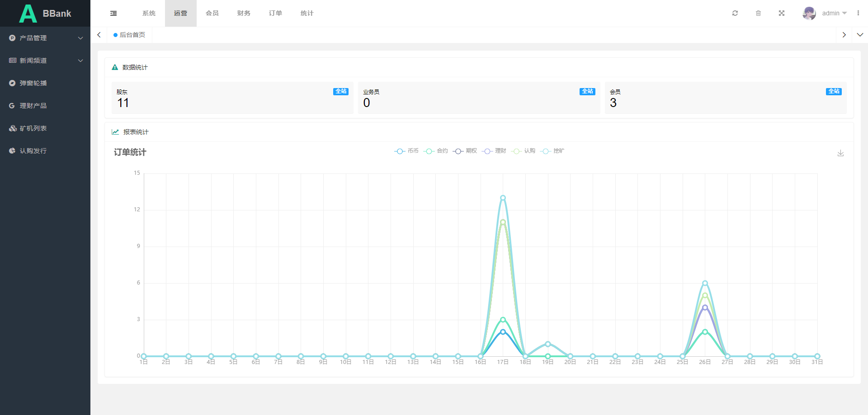Open the vertical three-dots more menu
Screen dimensions: 868x415
[x=858, y=14]
